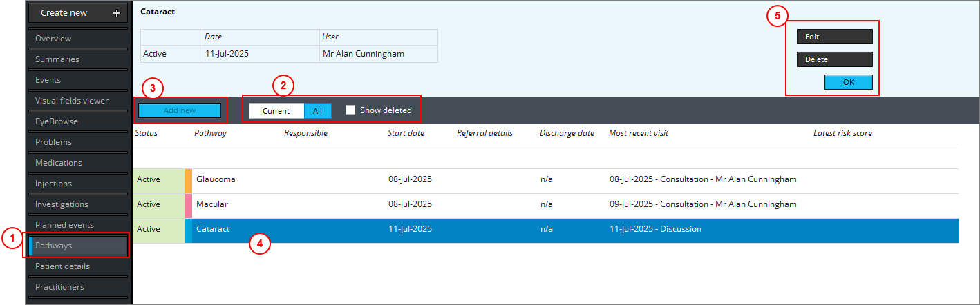The height and width of the screenshot is (305, 980).
Task: Toggle the Show deleted checkbox
Action: [x=350, y=110]
